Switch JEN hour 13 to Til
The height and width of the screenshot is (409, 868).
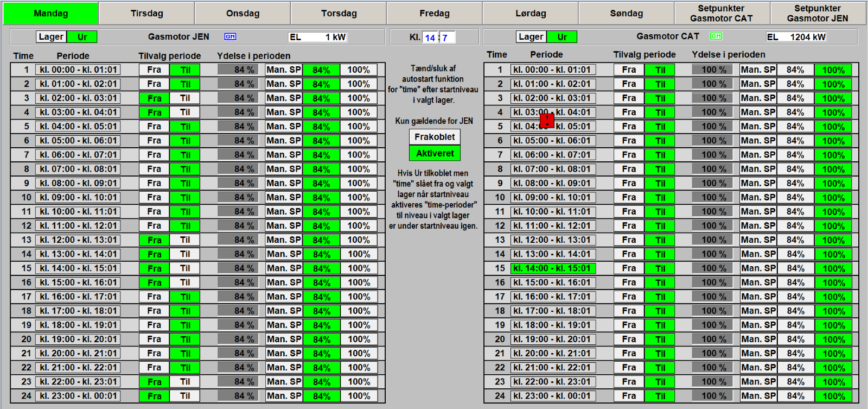(x=185, y=240)
